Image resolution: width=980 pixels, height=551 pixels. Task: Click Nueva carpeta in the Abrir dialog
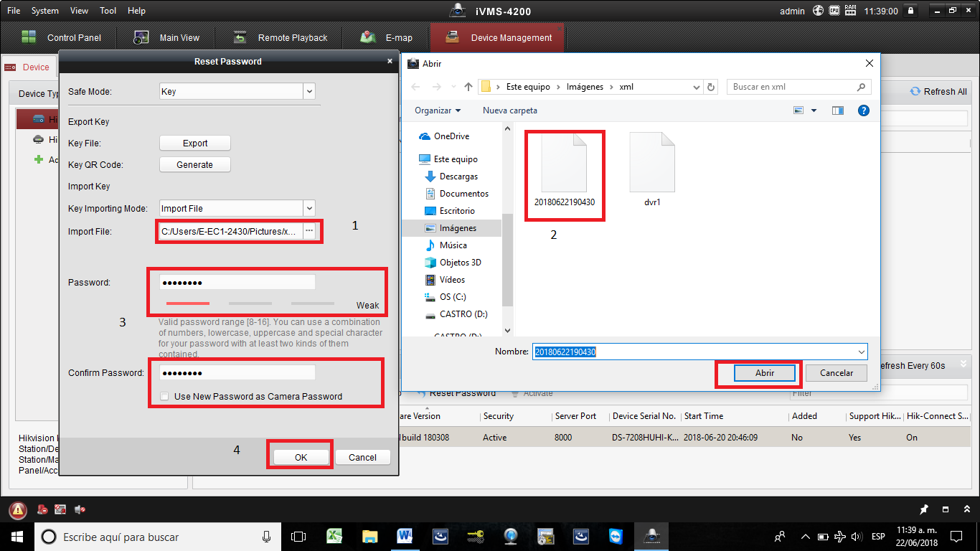coord(510,110)
